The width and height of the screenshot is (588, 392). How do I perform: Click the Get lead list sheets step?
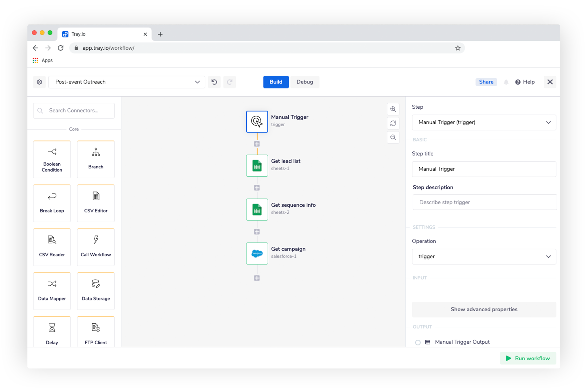point(257,165)
